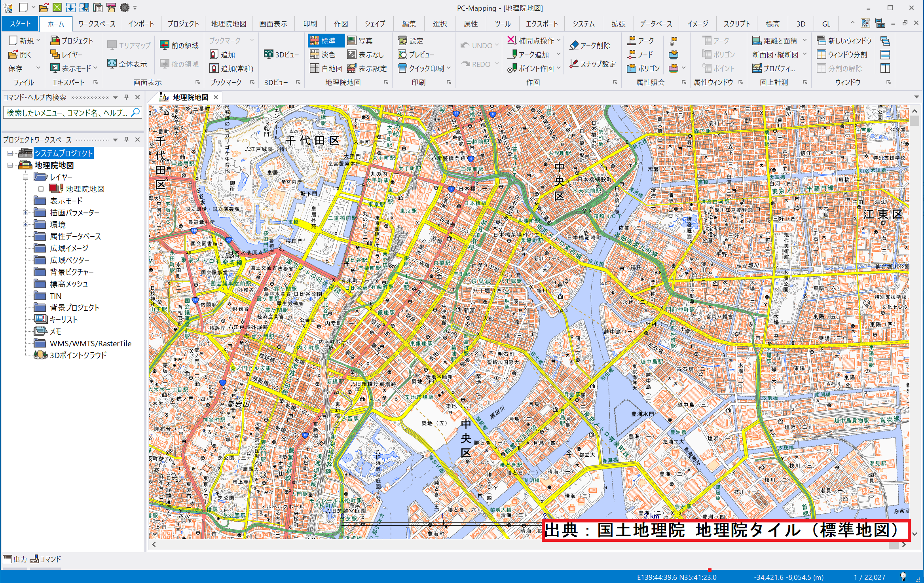Click the command search input field
924x583 pixels.
pyautogui.click(x=67, y=112)
